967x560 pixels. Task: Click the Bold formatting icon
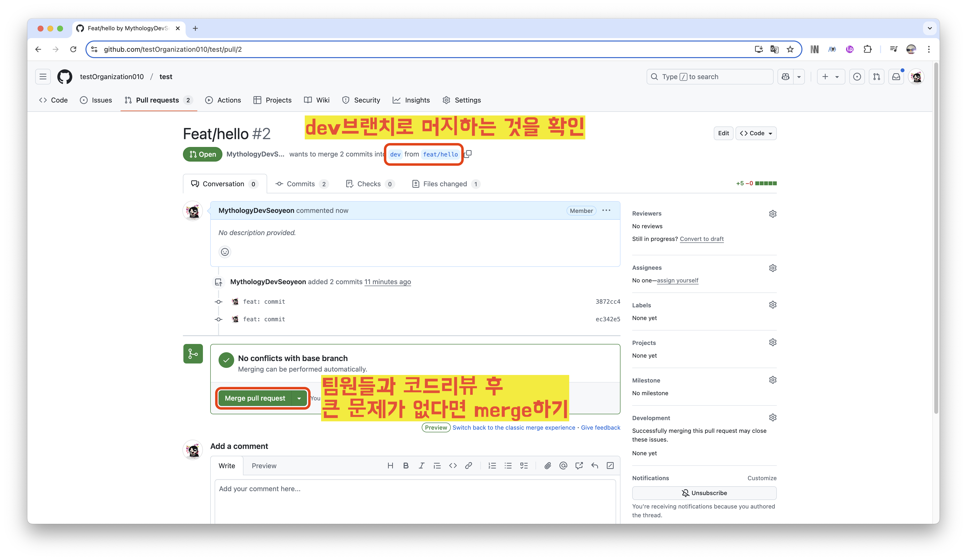[x=406, y=466]
